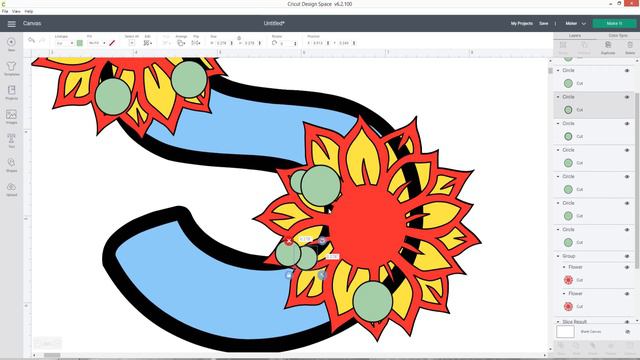Open the Maker machine dropdown
The height and width of the screenshot is (360, 640).
[x=576, y=24]
